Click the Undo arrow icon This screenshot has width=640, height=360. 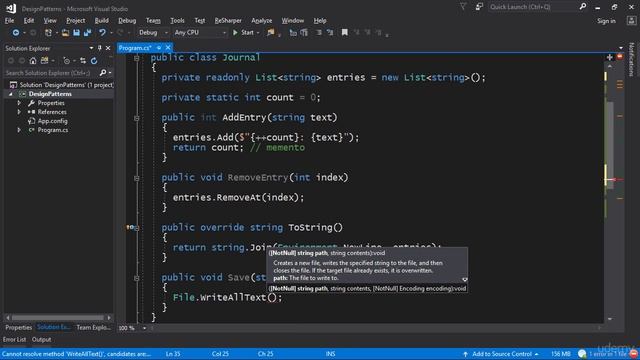(102, 33)
